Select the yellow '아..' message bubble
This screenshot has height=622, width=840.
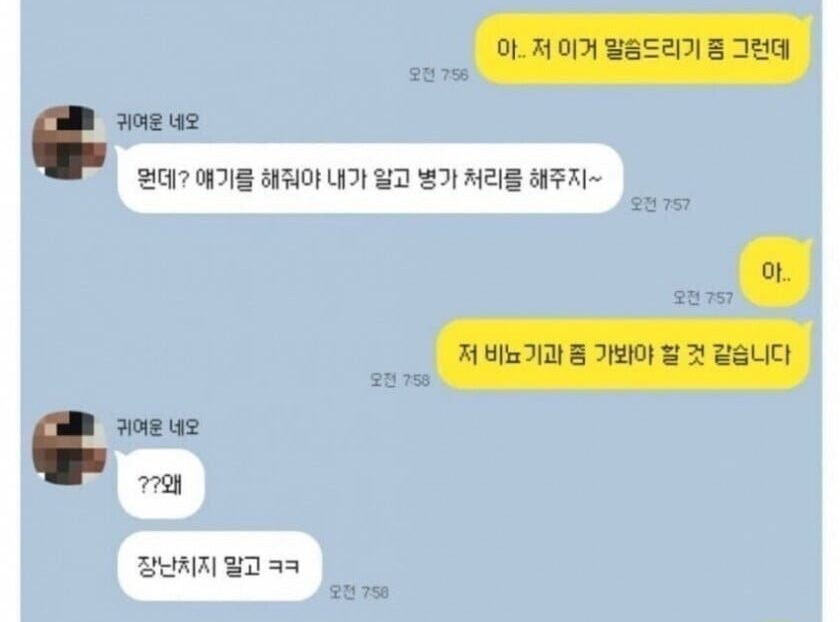776,272
